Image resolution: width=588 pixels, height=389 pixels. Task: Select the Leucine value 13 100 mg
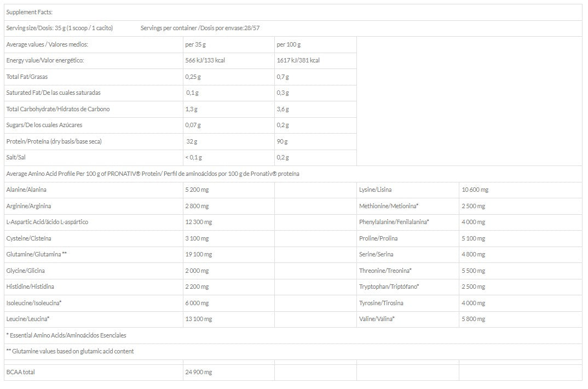tap(199, 319)
